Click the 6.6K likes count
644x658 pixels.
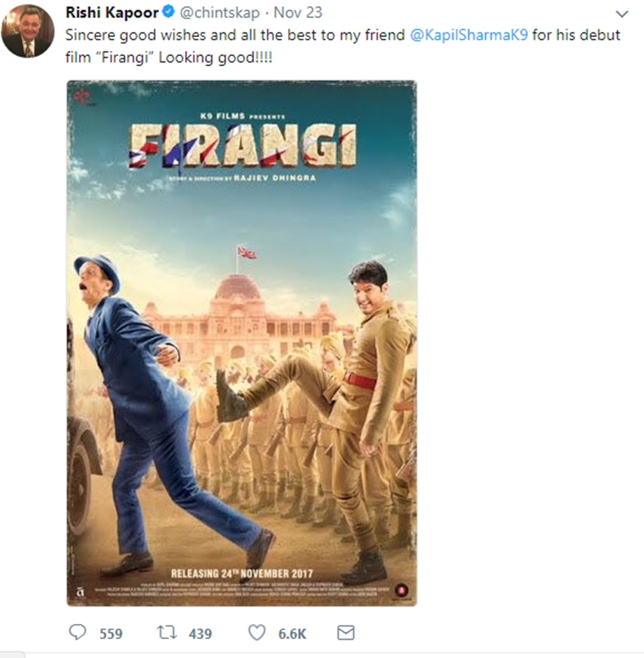292,633
